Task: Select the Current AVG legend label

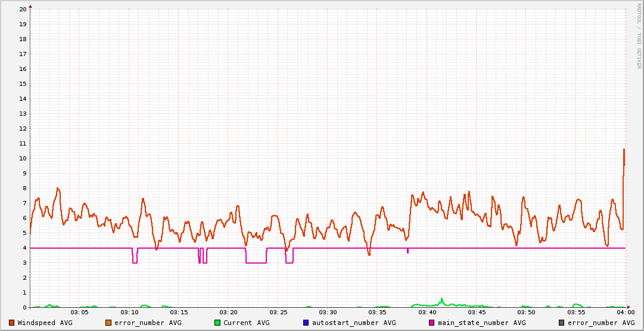Action: [x=247, y=323]
